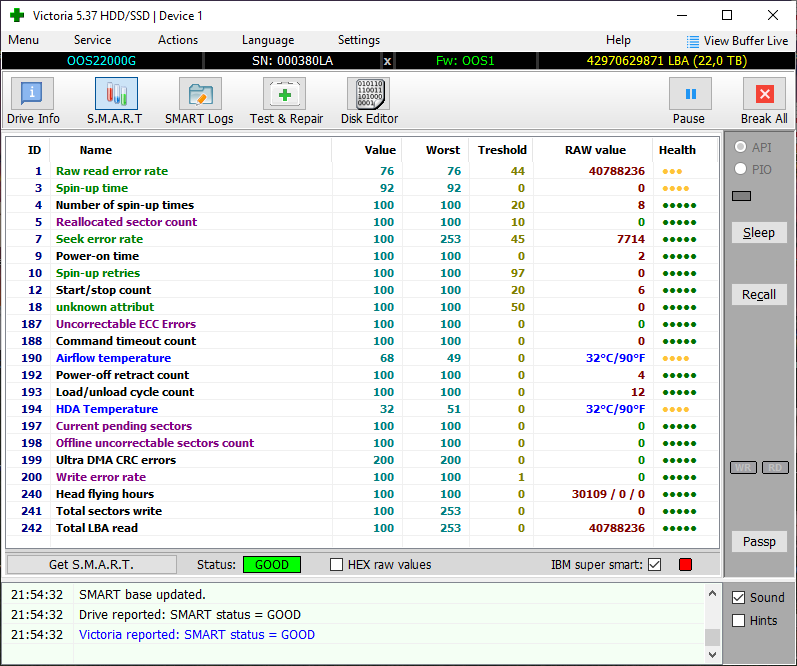This screenshot has height=666, width=797.
Task: Click the Sleep button
Action: (x=759, y=233)
